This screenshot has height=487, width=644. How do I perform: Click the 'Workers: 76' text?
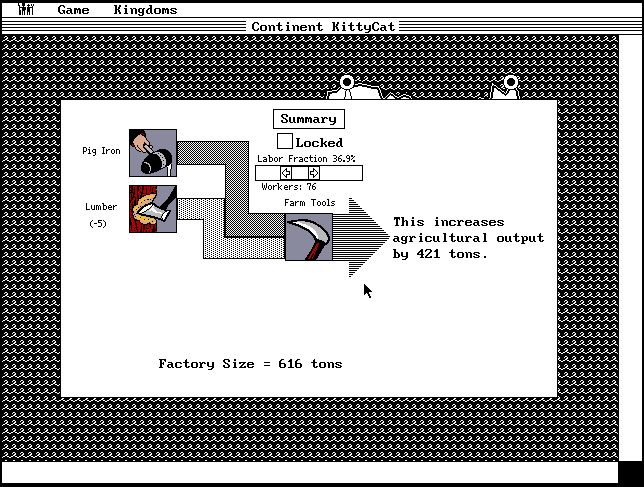click(289, 187)
